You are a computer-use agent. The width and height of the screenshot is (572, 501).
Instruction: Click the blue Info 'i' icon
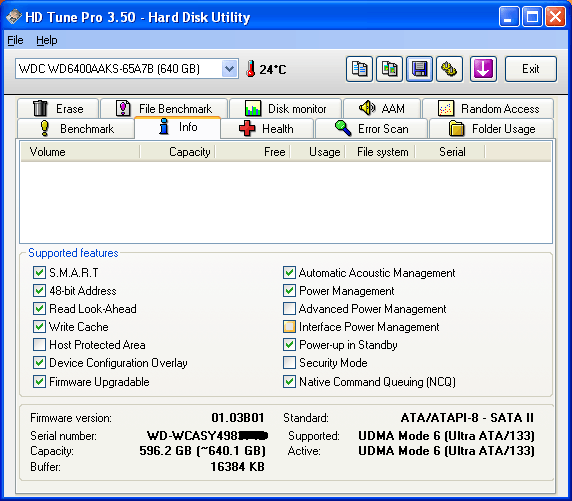(x=164, y=127)
